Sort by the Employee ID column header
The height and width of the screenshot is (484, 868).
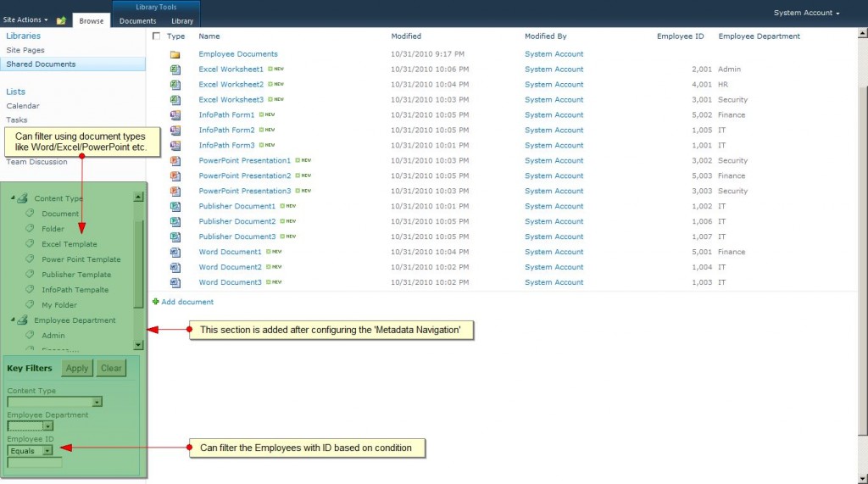(681, 36)
